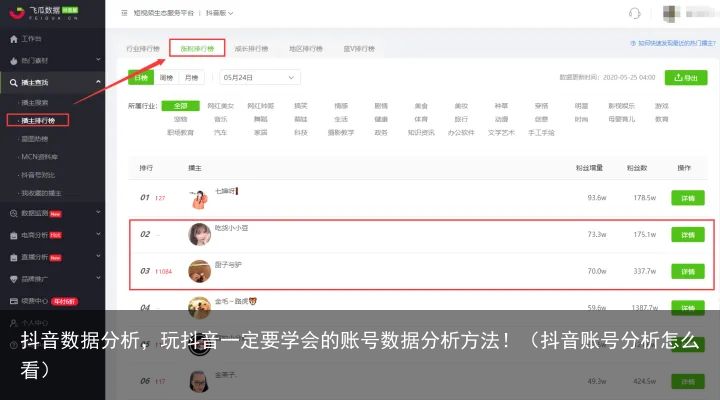Select the 汽车 industry filter
Image resolution: width=720 pixels, height=400 pixels.
click(220, 132)
